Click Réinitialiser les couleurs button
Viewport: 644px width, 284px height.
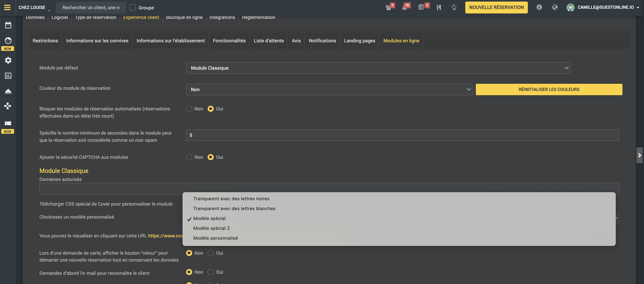click(x=549, y=89)
